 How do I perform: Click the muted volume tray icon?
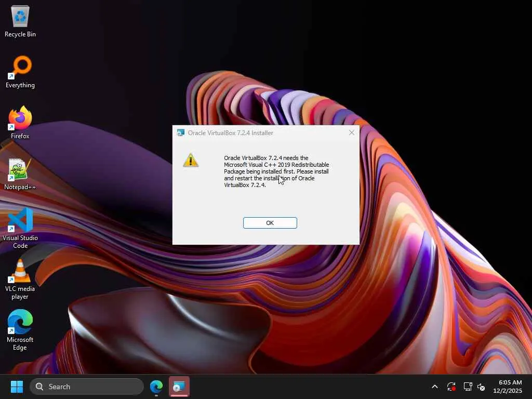point(481,387)
